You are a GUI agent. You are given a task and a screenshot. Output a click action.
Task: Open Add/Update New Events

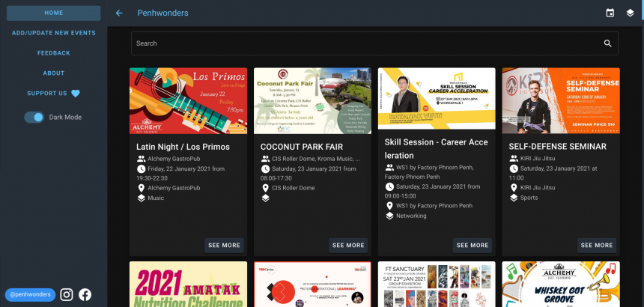pyautogui.click(x=54, y=33)
